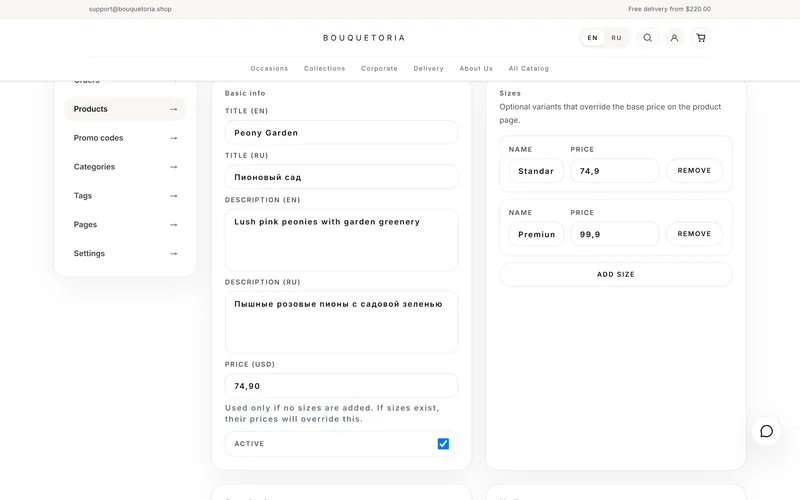Go to Promo codes in sidebar
Image resolution: width=800 pixels, height=500 pixels.
pyautogui.click(x=125, y=138)
